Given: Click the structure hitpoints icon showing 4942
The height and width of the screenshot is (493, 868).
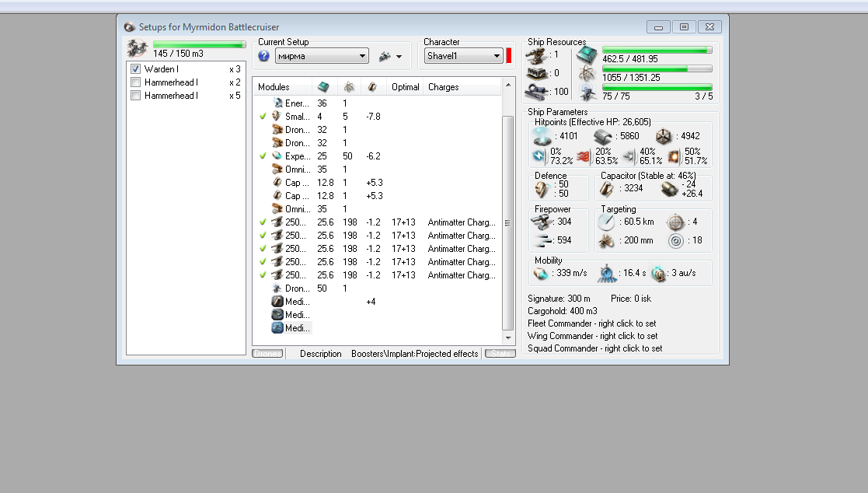Looking at the screenshot, I should 664,136.
